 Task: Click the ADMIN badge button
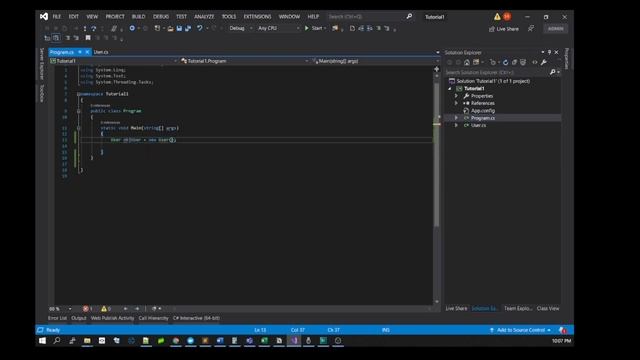click(556, 29)
